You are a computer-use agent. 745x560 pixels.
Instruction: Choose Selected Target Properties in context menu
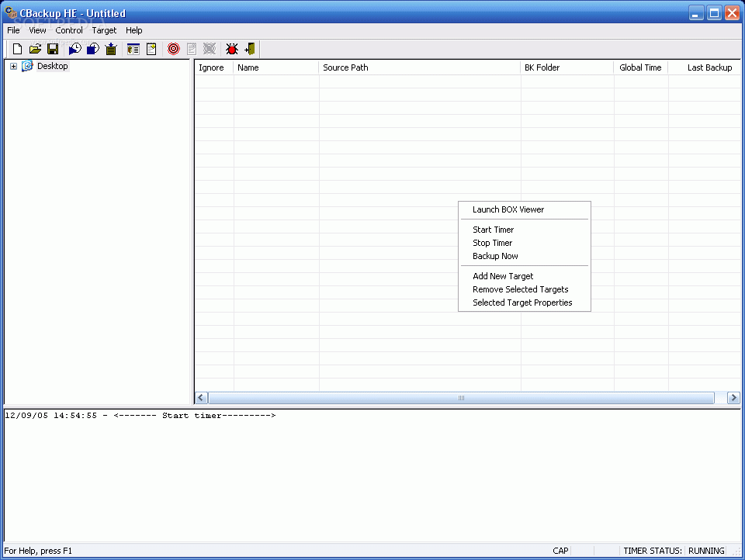click(525, 302)
